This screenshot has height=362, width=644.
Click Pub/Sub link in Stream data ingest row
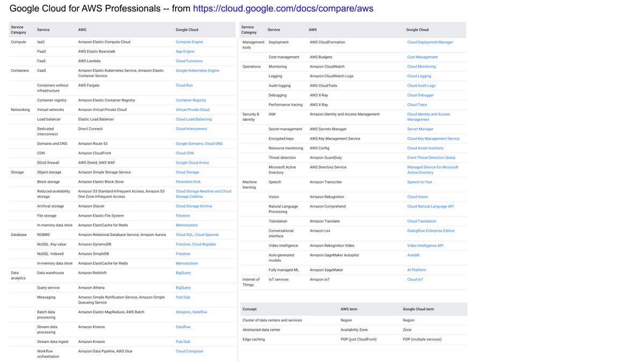[x=182, y=342]
